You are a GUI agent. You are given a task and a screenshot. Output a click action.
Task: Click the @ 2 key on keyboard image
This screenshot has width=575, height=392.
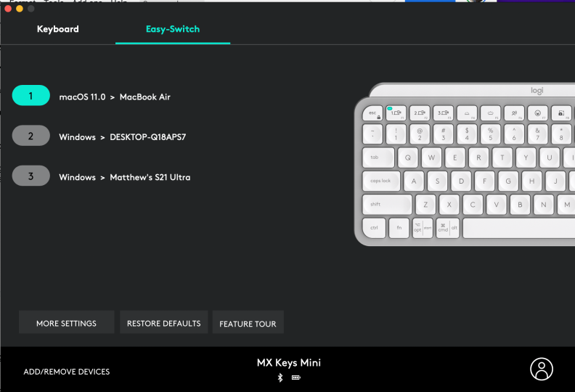click(x=420, y=134)
